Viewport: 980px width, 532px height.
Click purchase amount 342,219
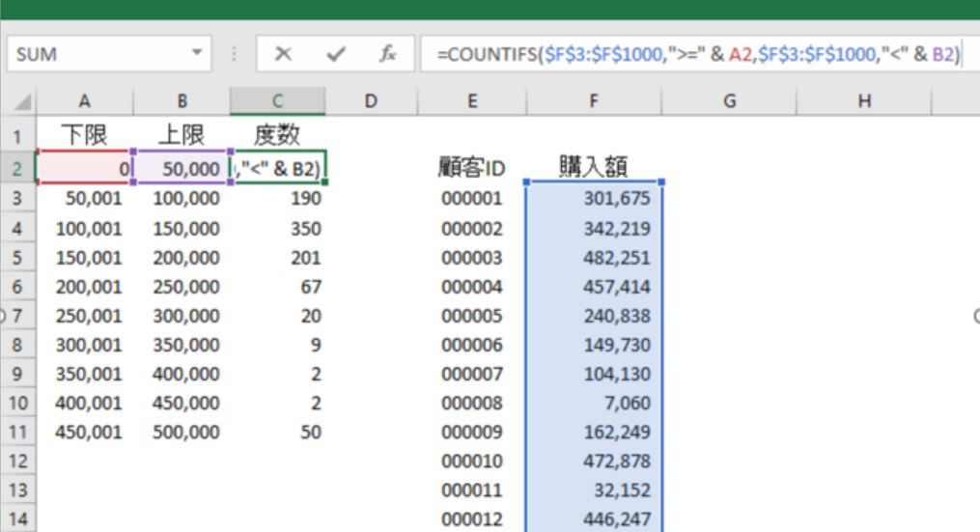tap(594, 229)
